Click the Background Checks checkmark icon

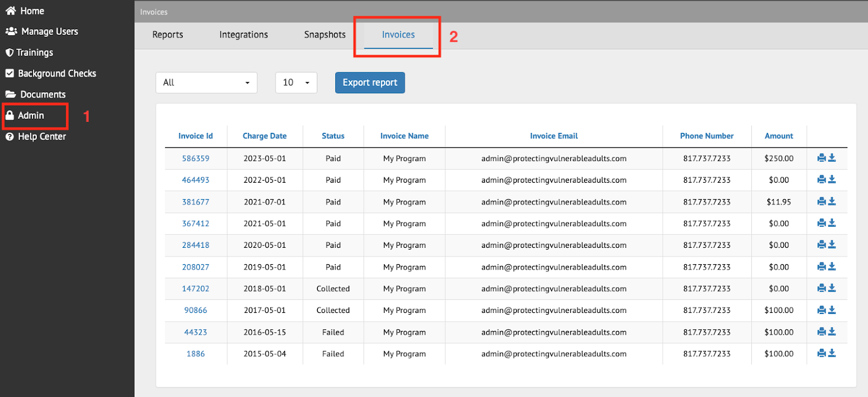[10, 73]
